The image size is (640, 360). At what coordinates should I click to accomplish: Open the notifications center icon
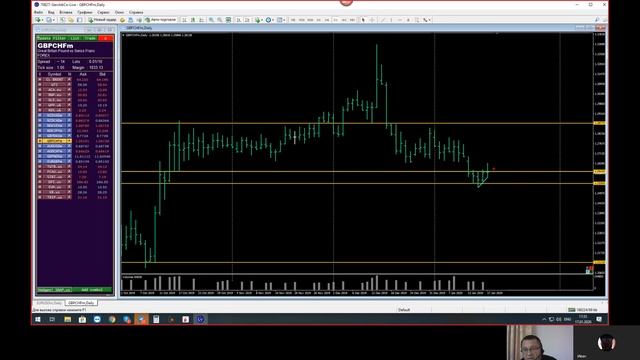[x=599, y=319]
